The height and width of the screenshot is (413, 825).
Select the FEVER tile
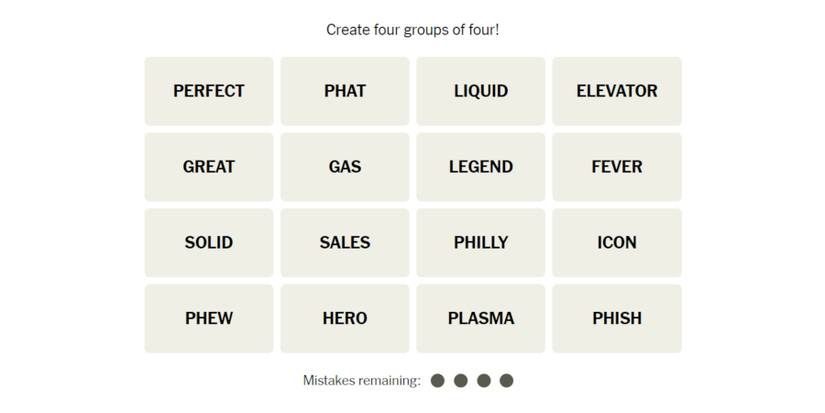tap(616, 167)
